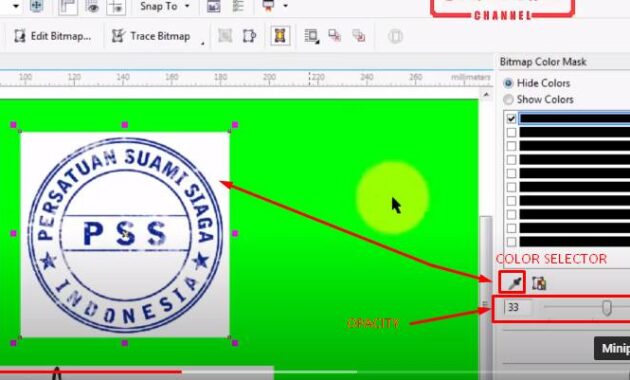This screenshot has width=630, height=380.
Task: Uncheck the first color mask checkbox
Action: click(511, 118)
